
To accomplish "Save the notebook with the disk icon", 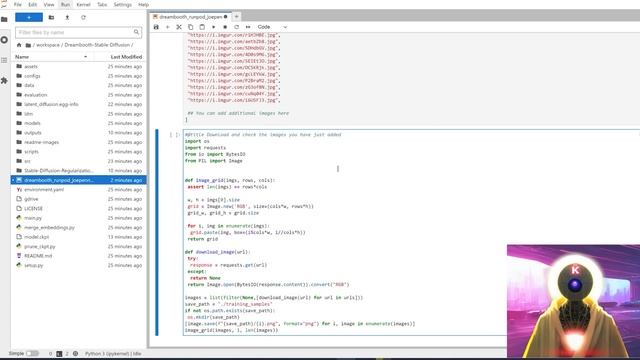I will 156,27.
